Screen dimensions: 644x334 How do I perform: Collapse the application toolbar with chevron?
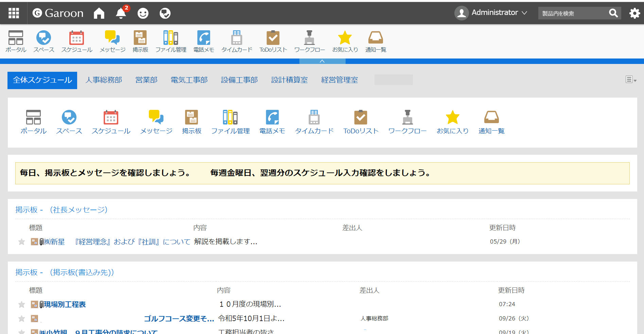[x=322, y=61]
